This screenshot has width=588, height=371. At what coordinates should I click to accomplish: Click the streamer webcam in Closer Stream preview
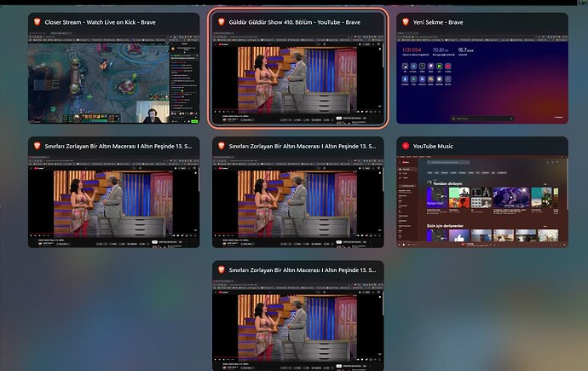pos(153,112)
